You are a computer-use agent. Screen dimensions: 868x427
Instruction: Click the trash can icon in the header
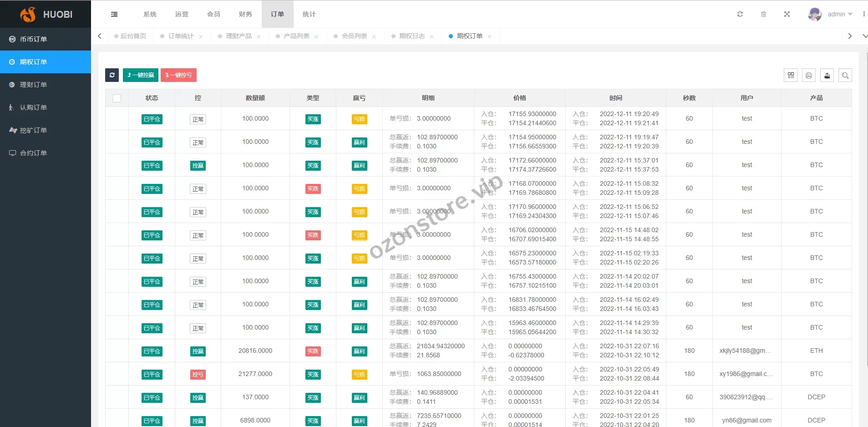tap(763, 15)
